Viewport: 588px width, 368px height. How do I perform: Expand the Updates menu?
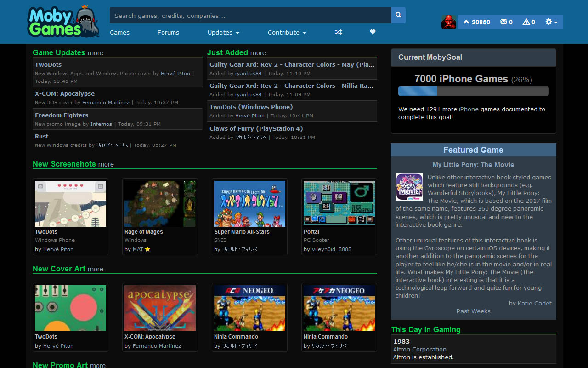[x=223, y=32]
